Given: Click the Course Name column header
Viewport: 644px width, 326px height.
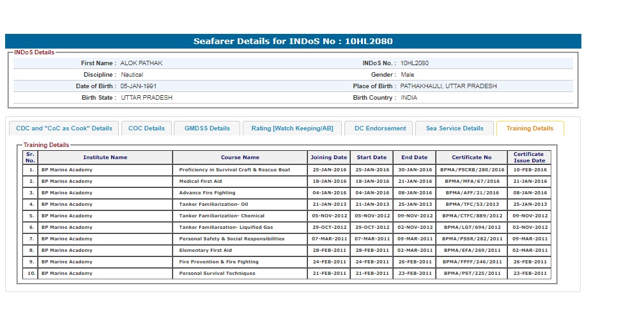Looking at the screenshot, I should point(240,157).
